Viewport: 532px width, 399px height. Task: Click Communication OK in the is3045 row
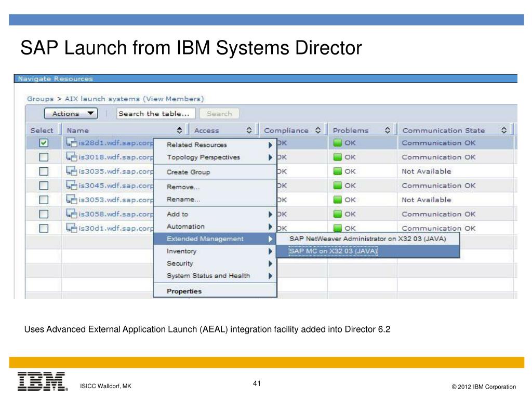[438, 185]
